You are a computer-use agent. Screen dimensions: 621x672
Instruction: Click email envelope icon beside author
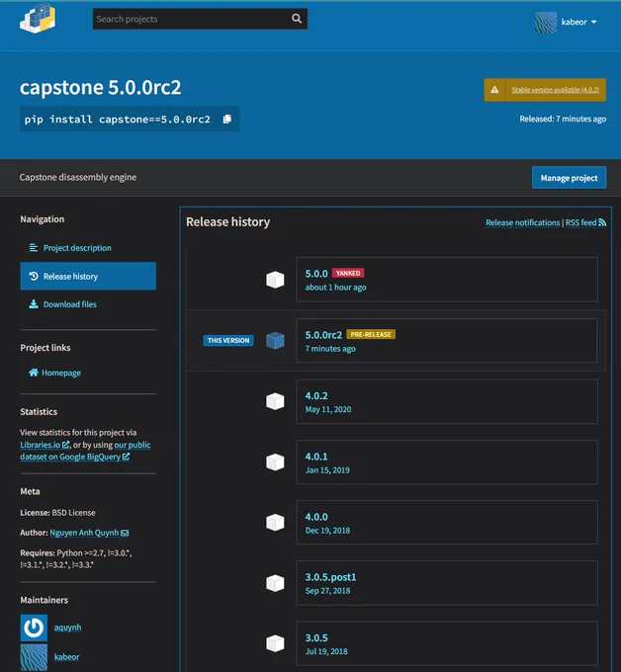coord(125,533)
